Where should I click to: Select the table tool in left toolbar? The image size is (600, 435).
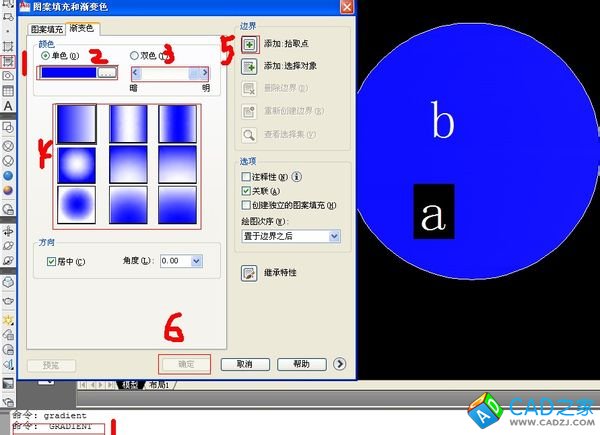(x=8, y=91)
